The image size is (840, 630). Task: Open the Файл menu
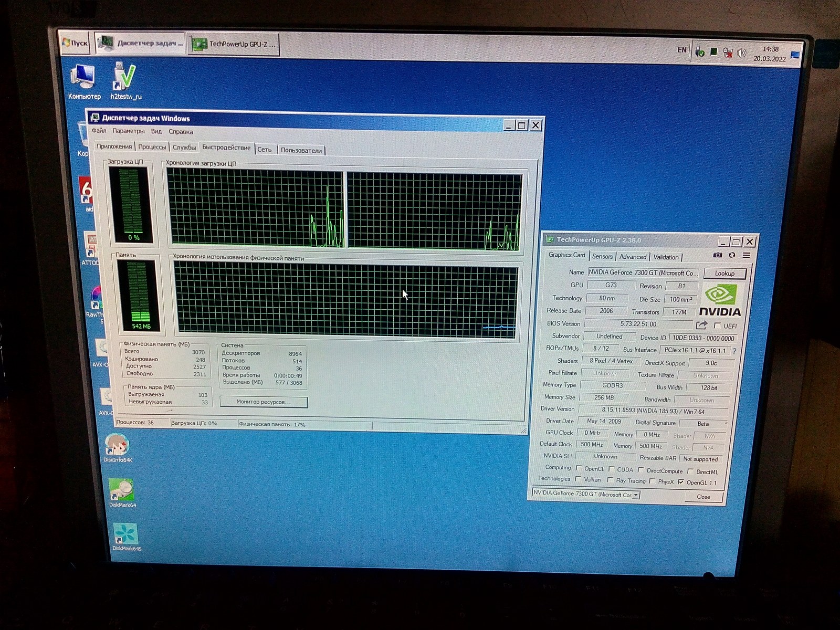(99, 131)
